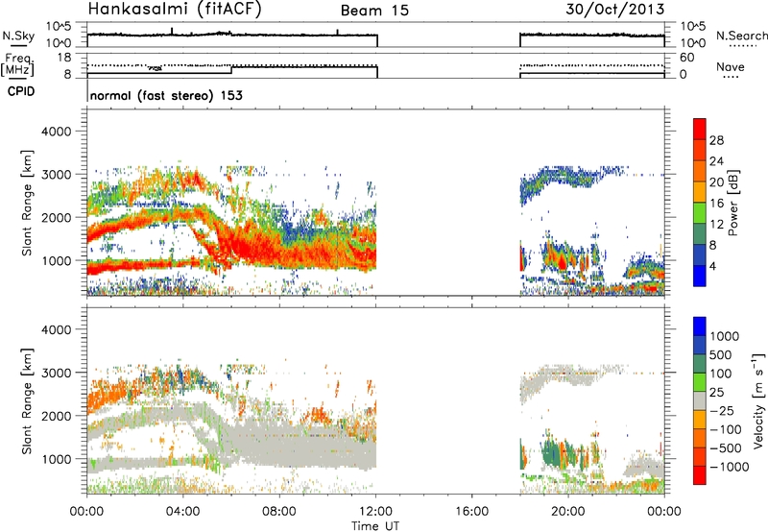Image resolution: width=768 pixels, height=532 pixels.
Task: Click the 1000 tick on velocity colorbar
Action: 725,336
